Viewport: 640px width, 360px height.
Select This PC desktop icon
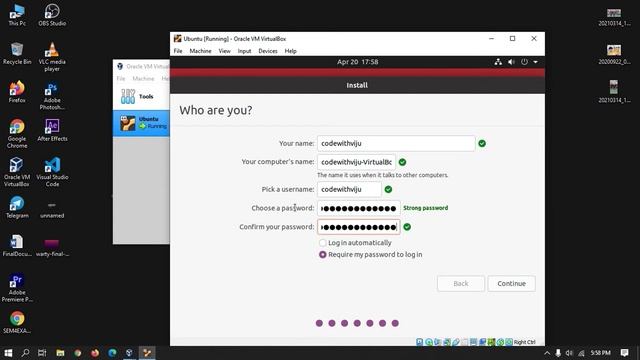[17, 15]
